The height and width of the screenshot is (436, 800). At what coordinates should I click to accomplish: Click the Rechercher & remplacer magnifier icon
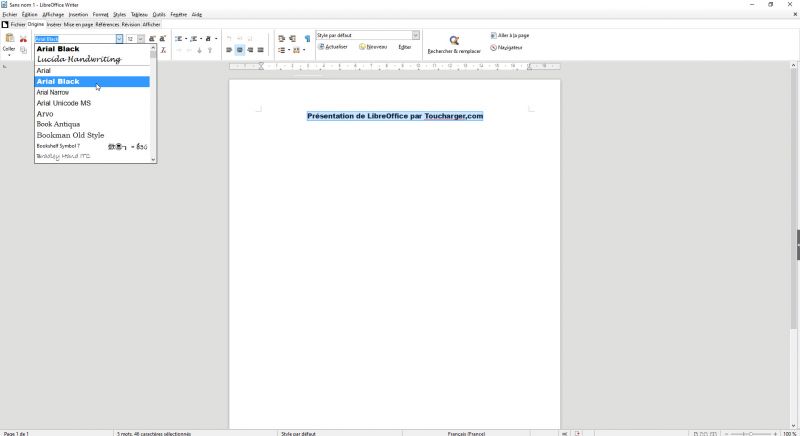(454, 40)
